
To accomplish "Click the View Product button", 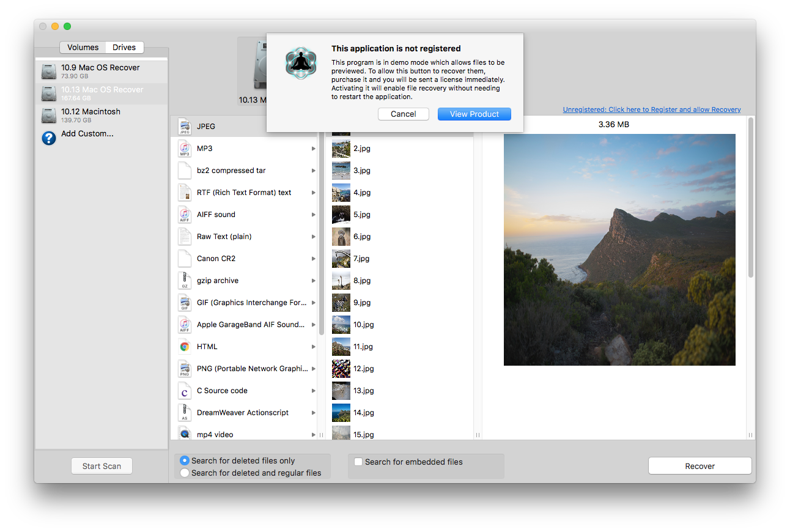I will coord(474,114).
